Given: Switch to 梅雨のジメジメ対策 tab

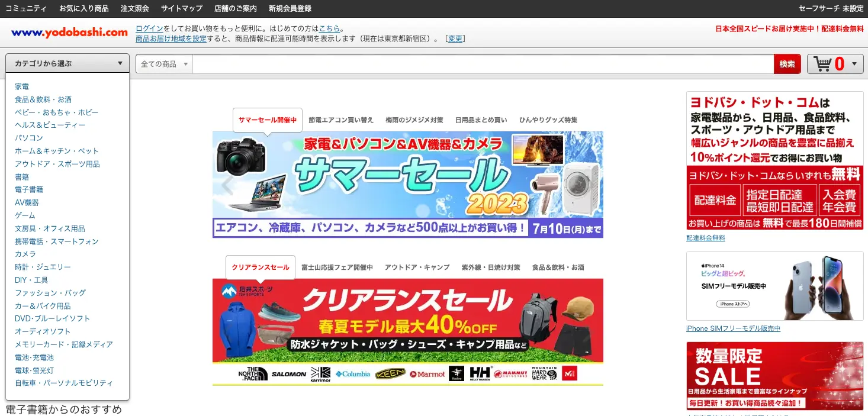Looking at the screenshot, I should (414, 120).
